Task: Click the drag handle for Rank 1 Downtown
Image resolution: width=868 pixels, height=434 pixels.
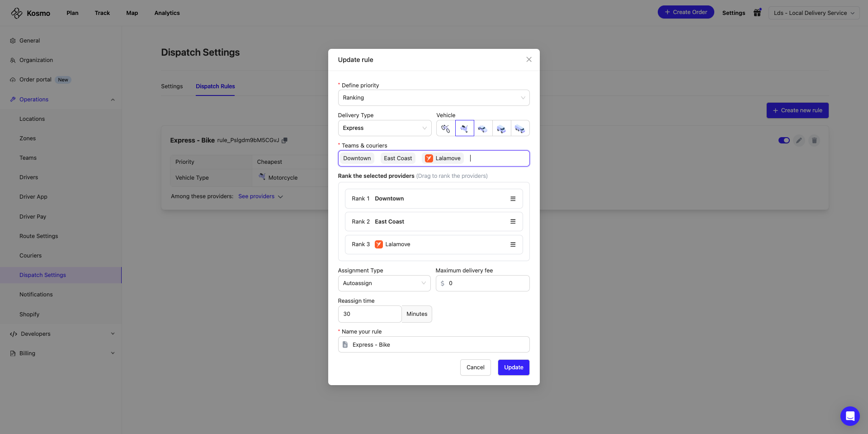Action: click(513, 199)
